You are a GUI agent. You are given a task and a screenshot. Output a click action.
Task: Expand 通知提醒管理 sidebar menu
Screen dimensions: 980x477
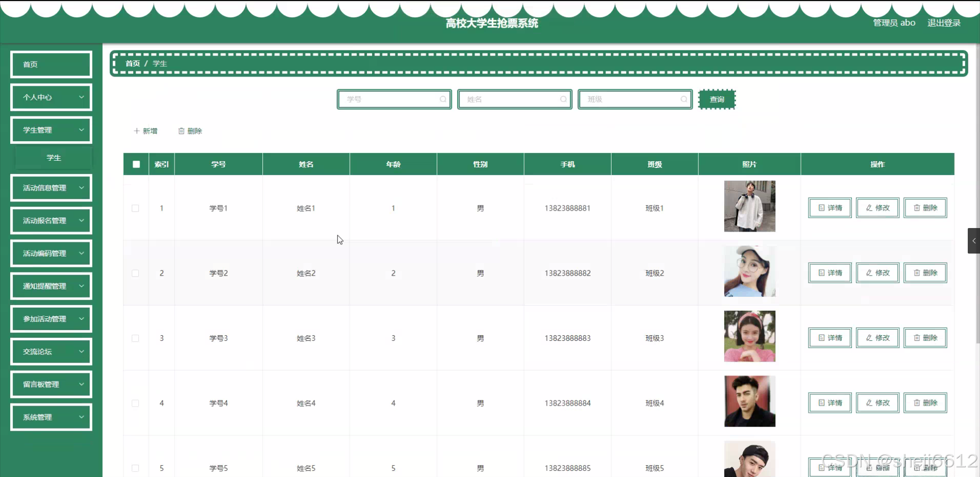[51, 286]
